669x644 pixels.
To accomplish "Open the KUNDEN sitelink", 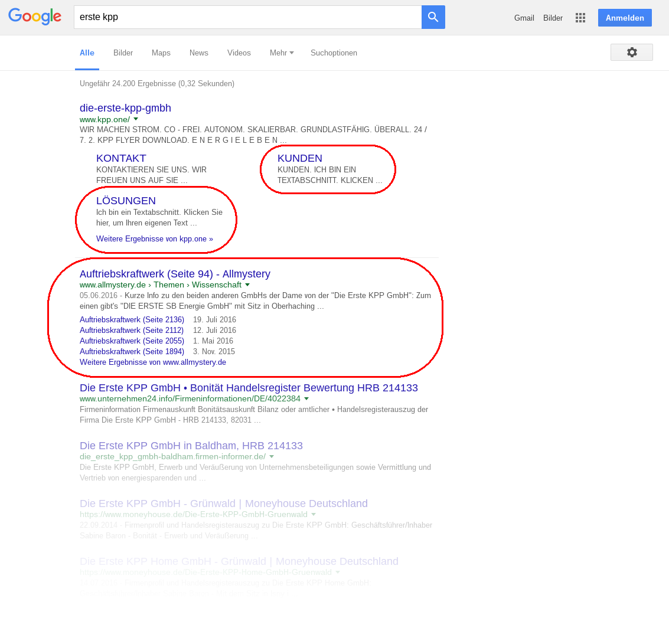I will [x=300, y=158].
